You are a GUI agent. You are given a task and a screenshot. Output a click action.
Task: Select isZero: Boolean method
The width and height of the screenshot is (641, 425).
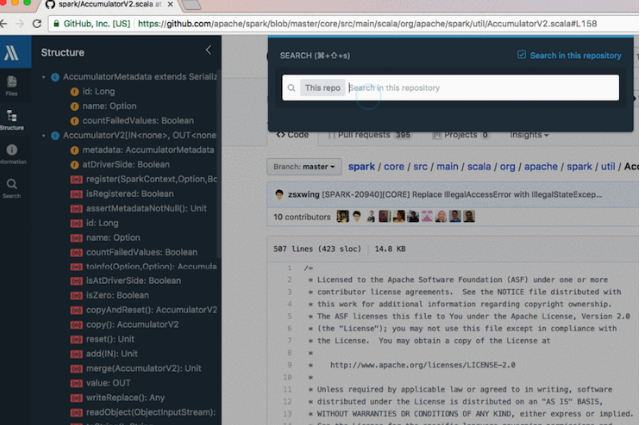(x=117, y=295)
